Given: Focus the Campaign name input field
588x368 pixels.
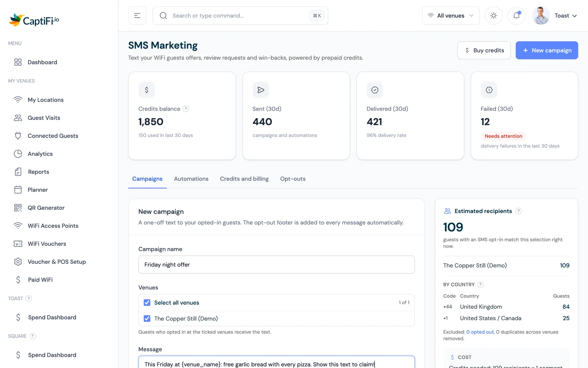Looking at the screenshot, I should point(277,265).
